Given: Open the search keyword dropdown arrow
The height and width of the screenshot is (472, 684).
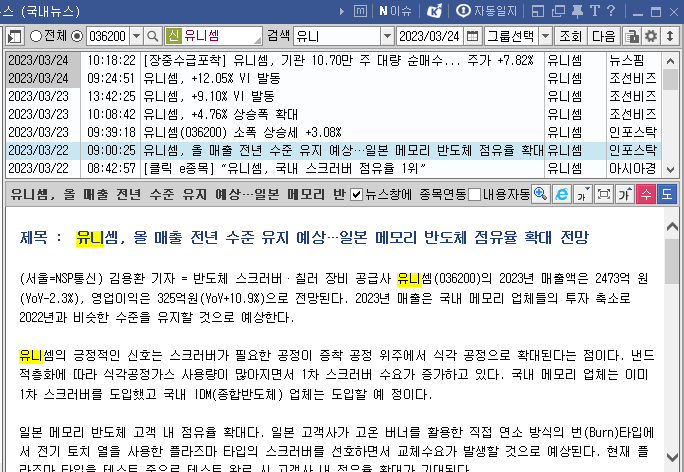Looking at the screenshot, I should pos(387,36).
